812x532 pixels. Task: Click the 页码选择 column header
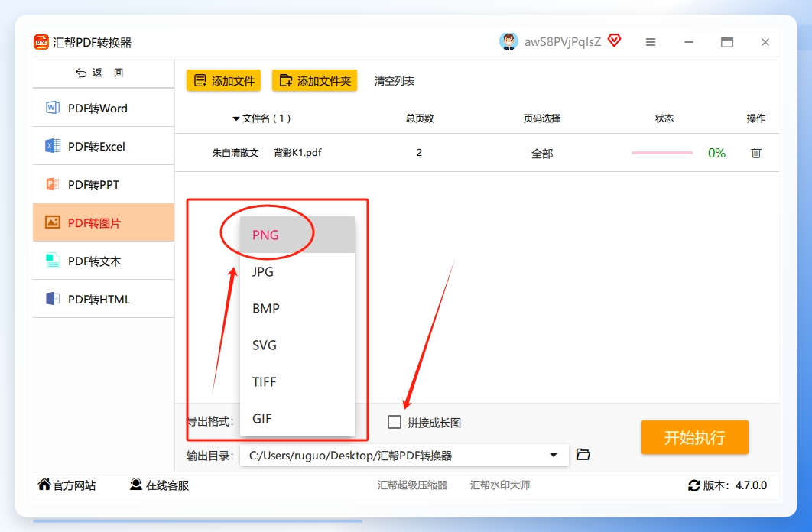[541, 118]
